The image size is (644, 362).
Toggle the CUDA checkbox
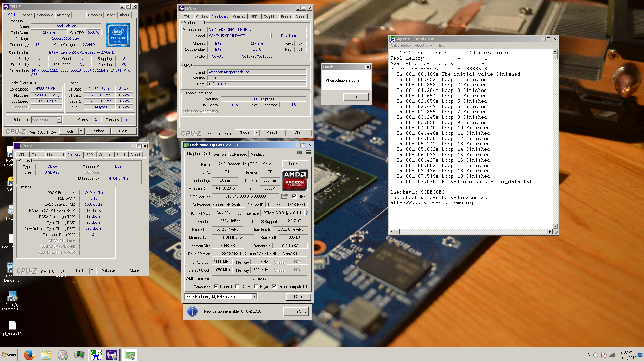point(237,287)
